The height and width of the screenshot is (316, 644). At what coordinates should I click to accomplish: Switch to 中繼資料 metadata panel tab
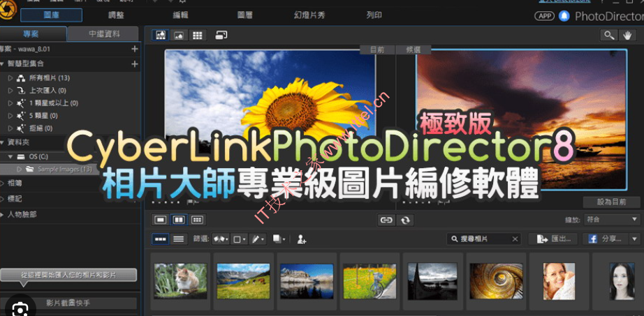pos(104,34)
